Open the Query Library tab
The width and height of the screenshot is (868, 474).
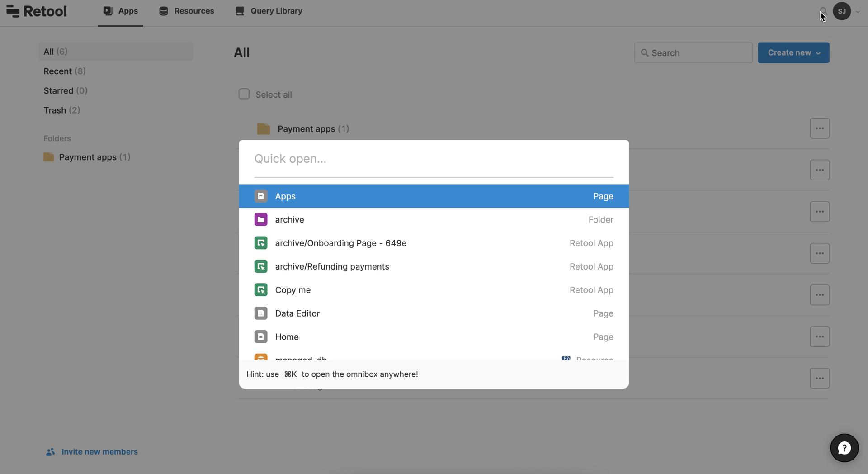click(269, 11)
